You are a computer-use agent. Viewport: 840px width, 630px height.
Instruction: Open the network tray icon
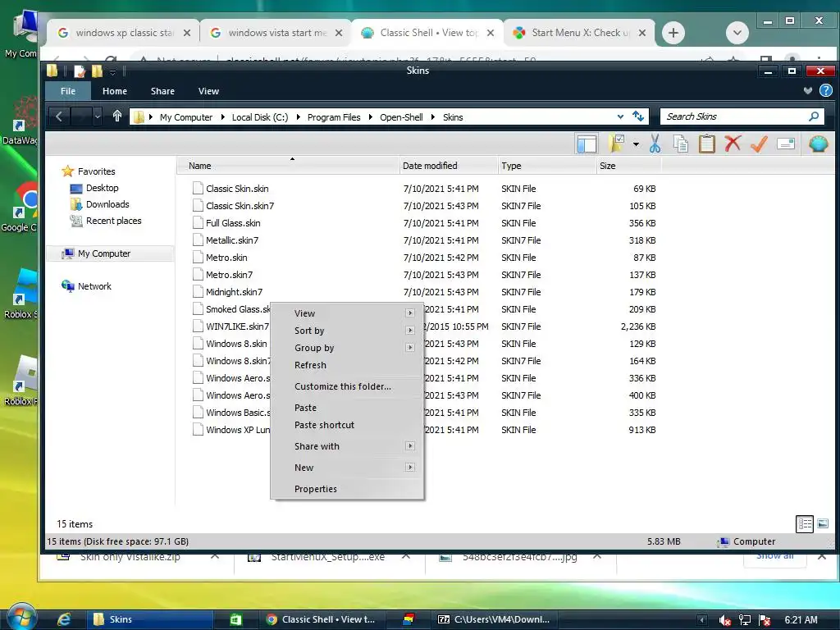[745, 620]
